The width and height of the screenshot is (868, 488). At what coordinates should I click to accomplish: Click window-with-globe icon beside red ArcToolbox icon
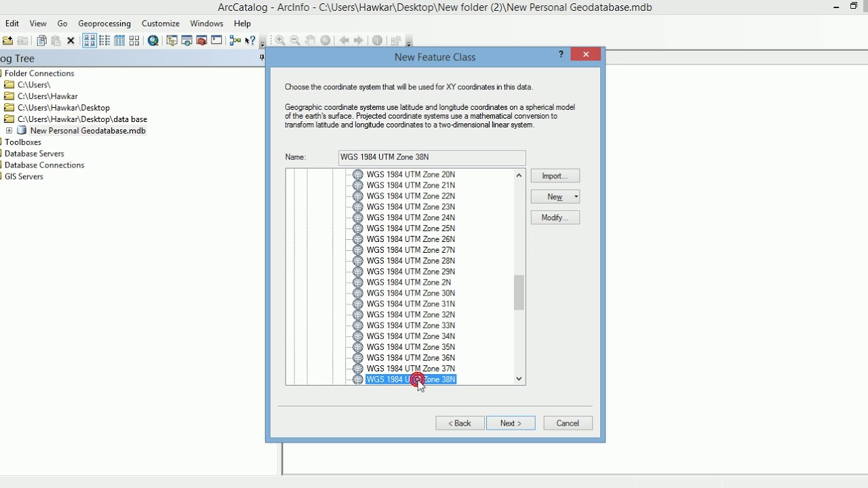tap(186, 41)
